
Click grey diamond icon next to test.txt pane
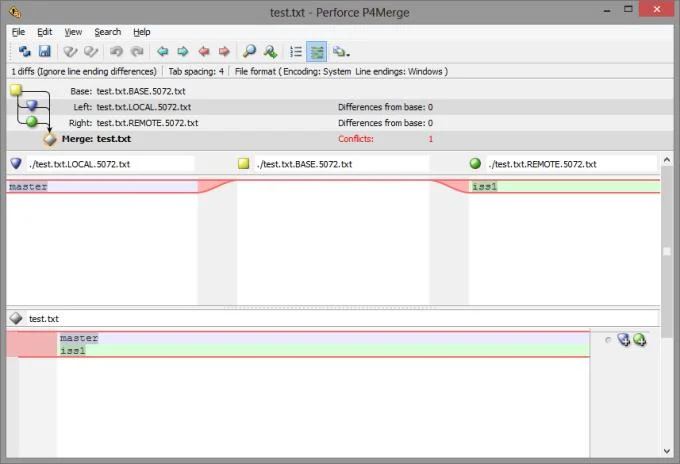tap(16, 318)
